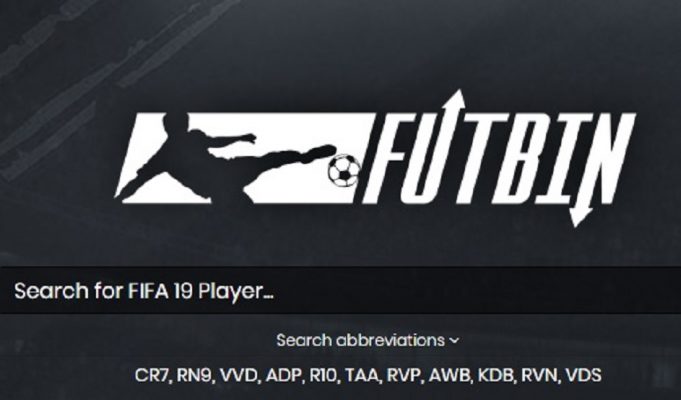The width and height of the screenshot is (681, 400).
Task: Focus the Search for FIFA 19 Player field
Action: (x=340, y=290)
